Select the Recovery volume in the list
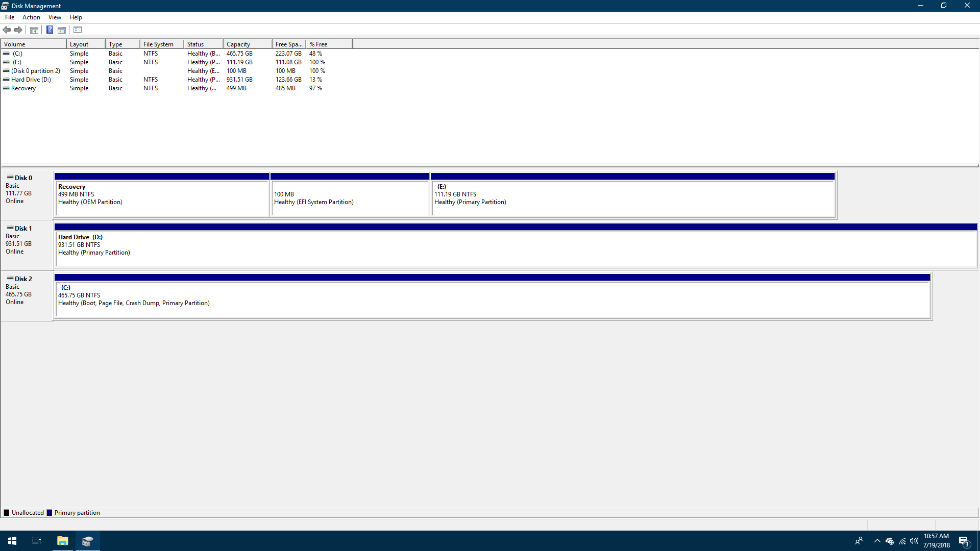 [23, 88]
